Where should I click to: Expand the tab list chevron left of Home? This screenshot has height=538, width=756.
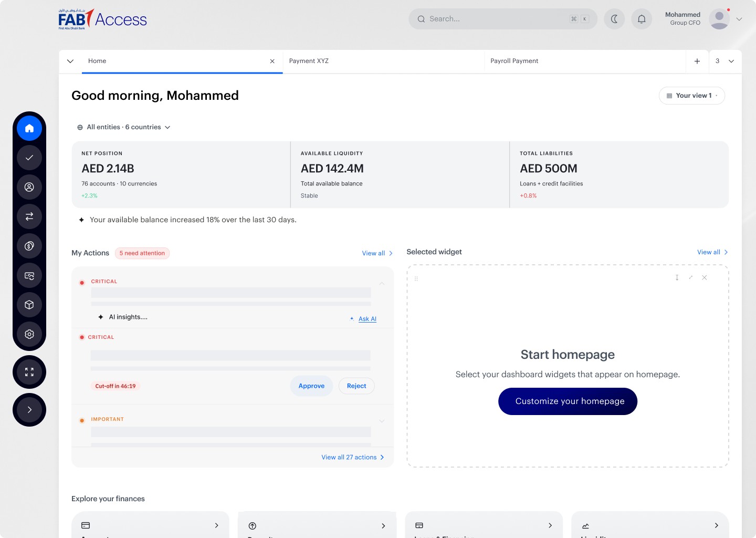70,61
